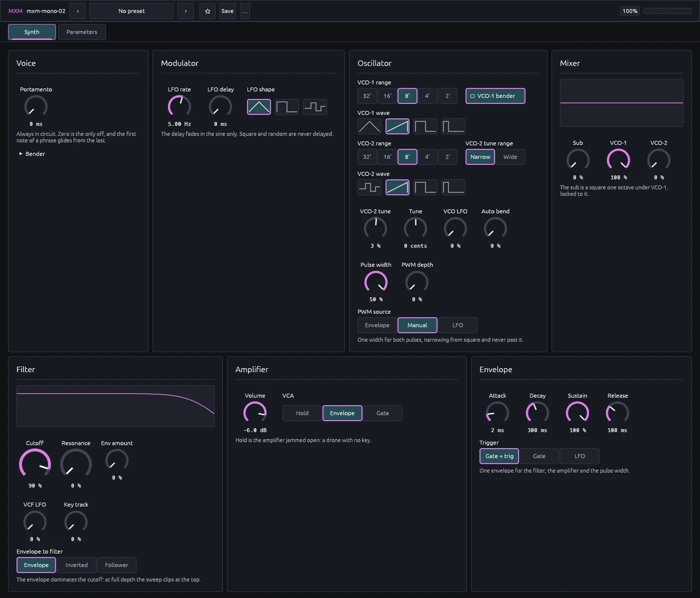This screenshot has height=598, width=700.
Task: Select Follower envelope to filter
Action: pos(116,565)
